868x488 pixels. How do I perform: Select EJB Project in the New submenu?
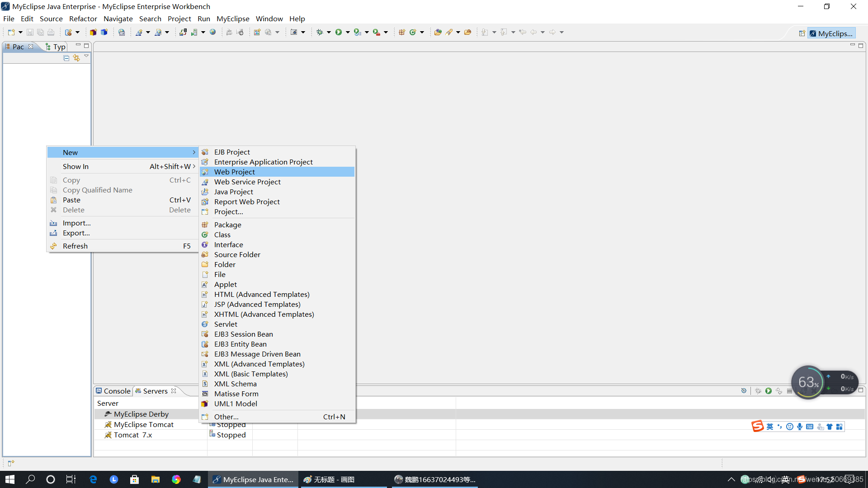click(277, 152)
